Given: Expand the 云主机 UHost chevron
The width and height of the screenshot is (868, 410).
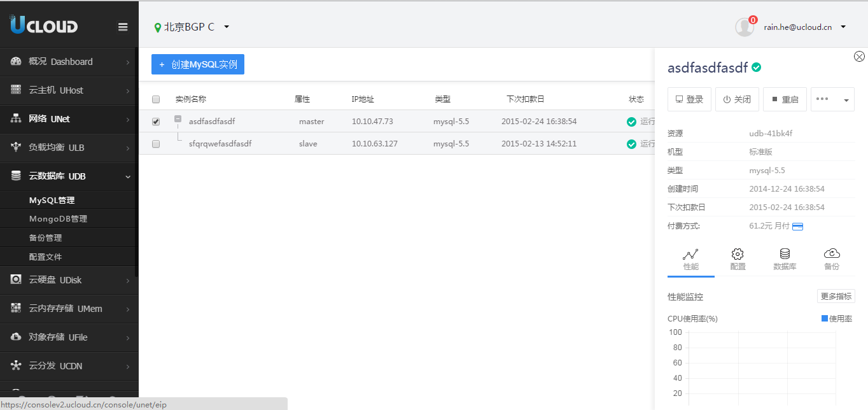Looking at the screenshot, I should tap(128, 90).
